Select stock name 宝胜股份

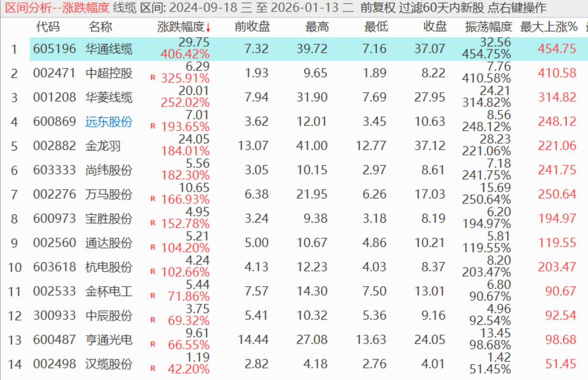[x=109, y=218]
